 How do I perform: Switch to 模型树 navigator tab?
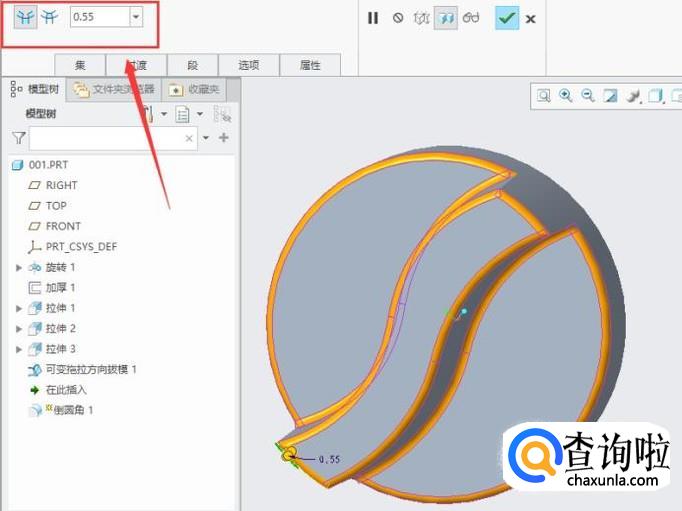click(35, 89)
